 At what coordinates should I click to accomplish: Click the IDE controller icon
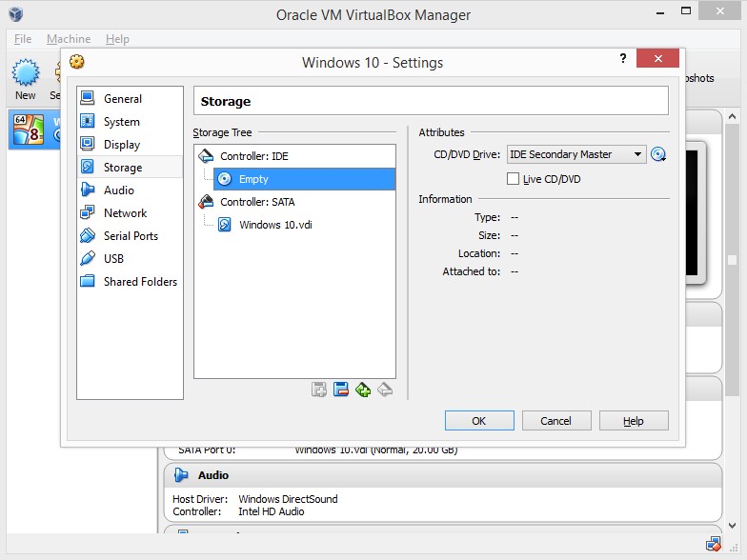tap(206, 156)
